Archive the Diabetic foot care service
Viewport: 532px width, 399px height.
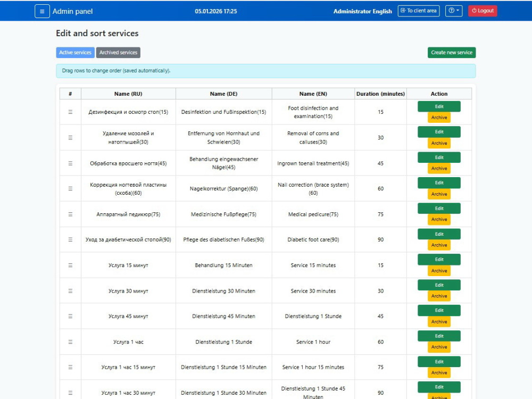tap(439, 245)
